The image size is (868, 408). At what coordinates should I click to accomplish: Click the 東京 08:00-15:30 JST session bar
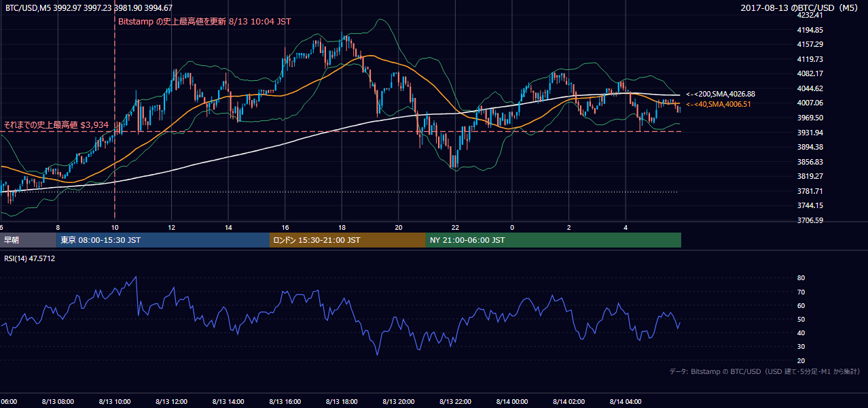coord(163,240)
